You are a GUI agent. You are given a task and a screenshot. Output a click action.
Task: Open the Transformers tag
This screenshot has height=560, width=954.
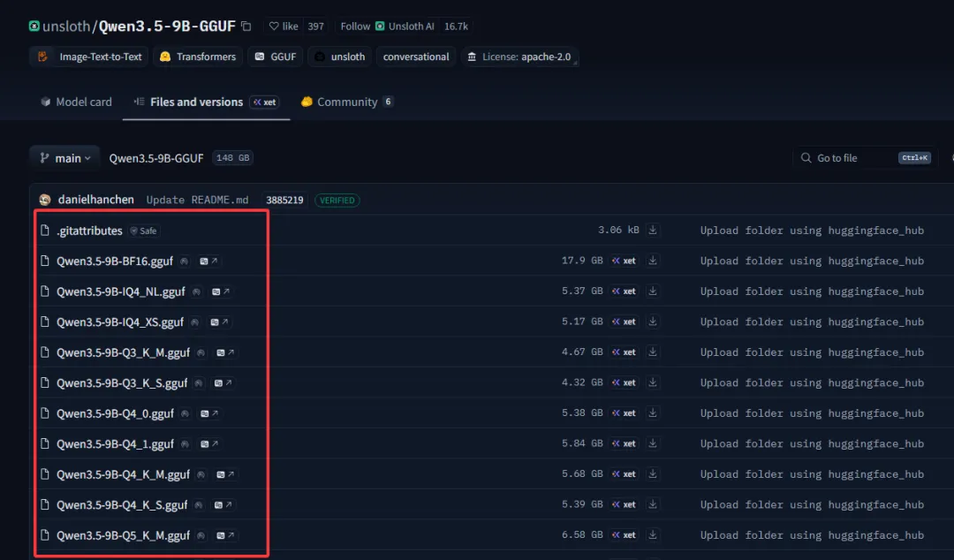tap(198, 57)
